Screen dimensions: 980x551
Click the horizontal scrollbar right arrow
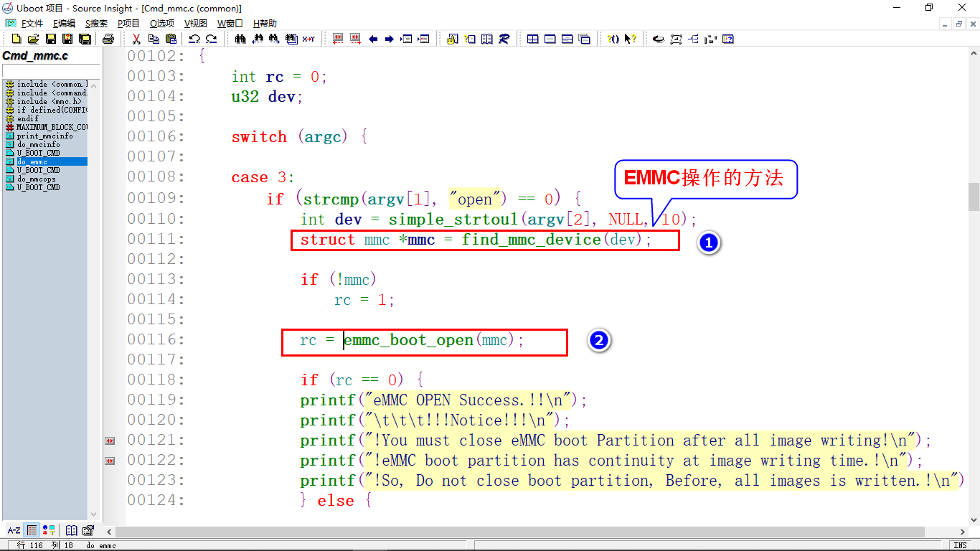[x=962, y=532]
